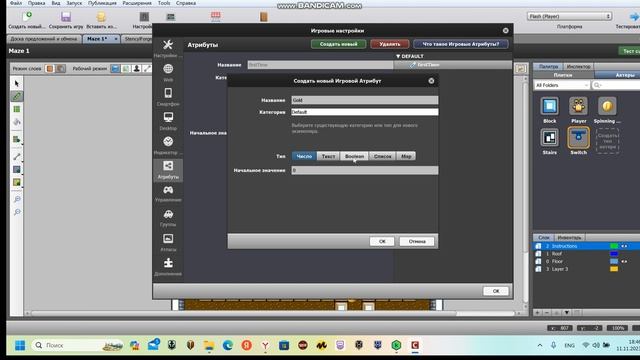Screen dimensions: 640x360
Task: Click the upper magnifier zoom tool
Action: [x=17, y=199]
